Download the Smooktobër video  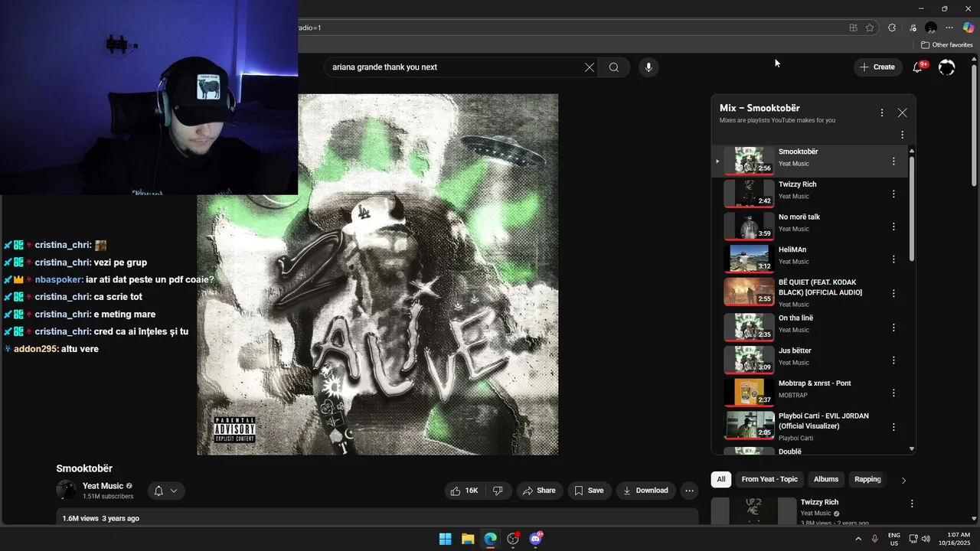645,491
